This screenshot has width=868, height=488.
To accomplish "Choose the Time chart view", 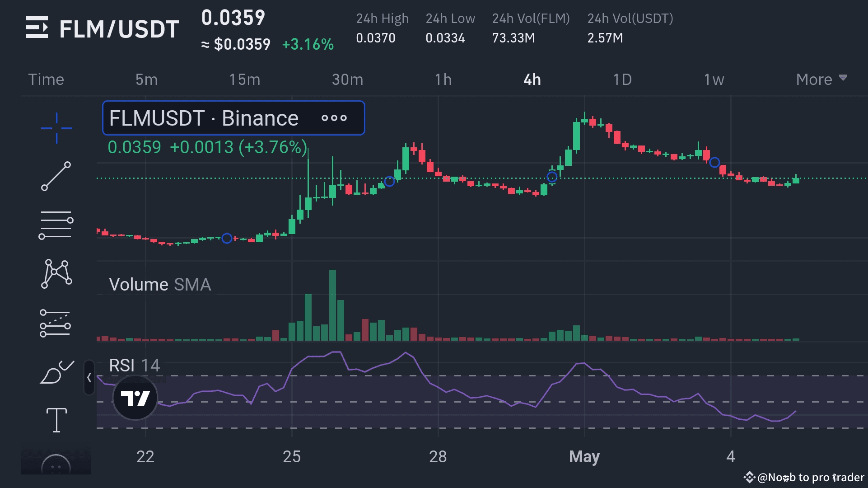I will click(46, 80).
